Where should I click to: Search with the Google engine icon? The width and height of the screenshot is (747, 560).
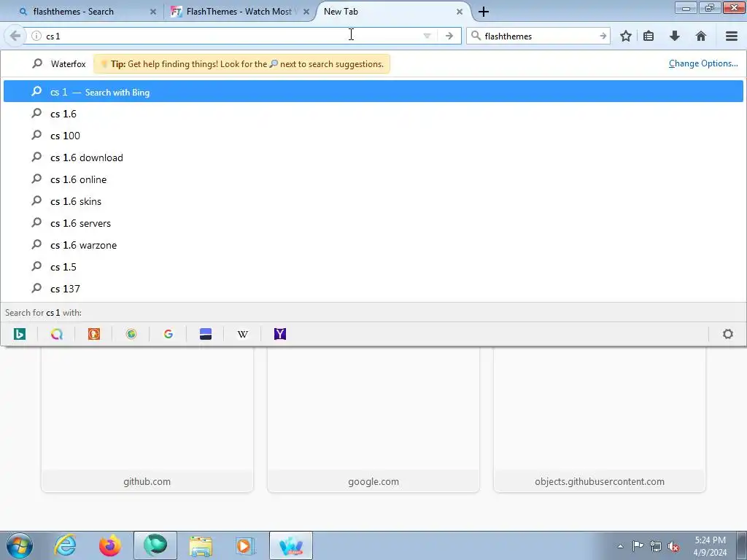[x=169, y=334]
